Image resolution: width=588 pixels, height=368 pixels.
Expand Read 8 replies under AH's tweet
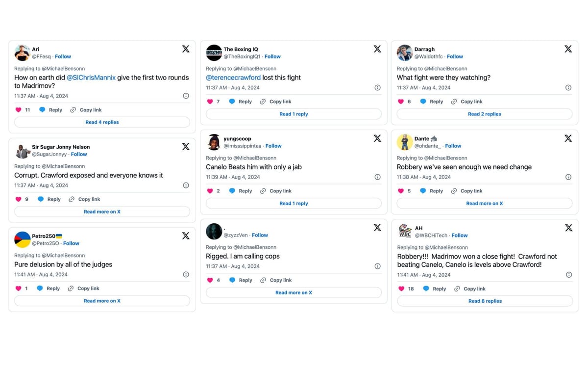[x=485, y=301]
